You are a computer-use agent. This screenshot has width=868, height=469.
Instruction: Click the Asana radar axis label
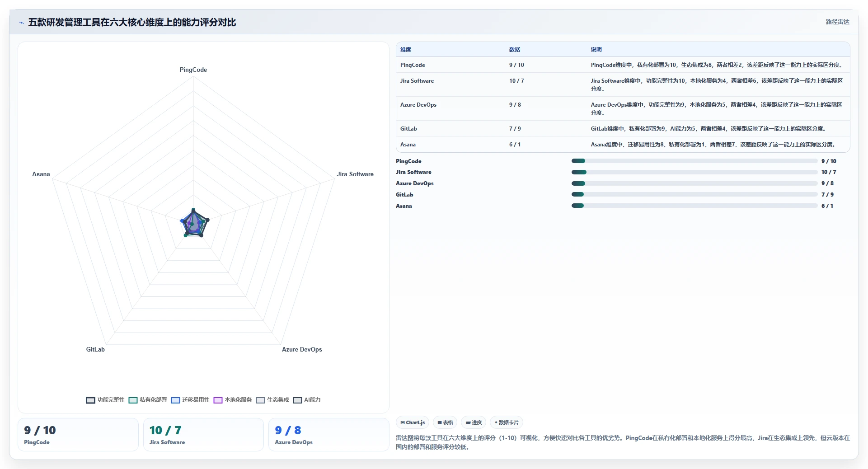pyautogui.click(x=41, y=174)
